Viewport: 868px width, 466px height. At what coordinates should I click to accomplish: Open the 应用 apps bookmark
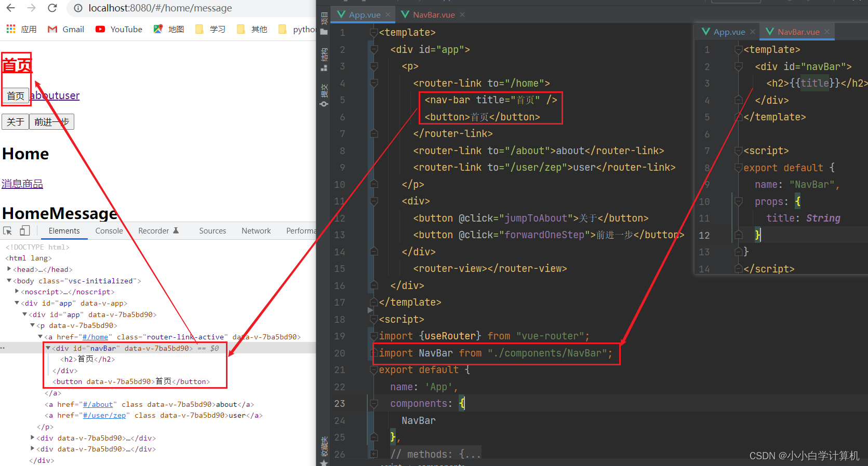tap(21, 29)
